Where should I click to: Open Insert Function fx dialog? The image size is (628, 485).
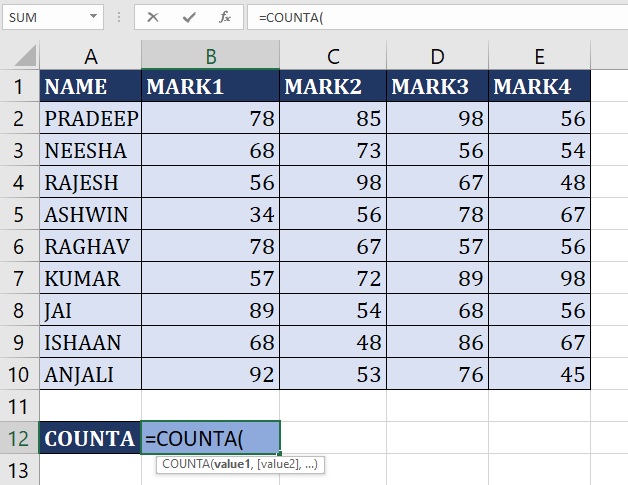pos(225,17)
